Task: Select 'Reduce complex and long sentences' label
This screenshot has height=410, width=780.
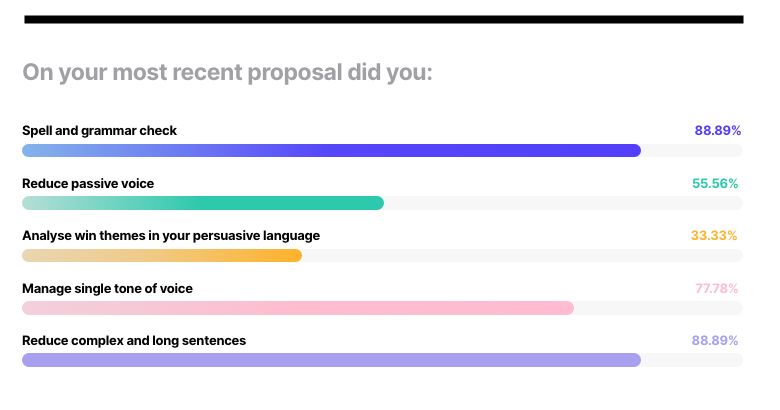Action: coord(134,341)
